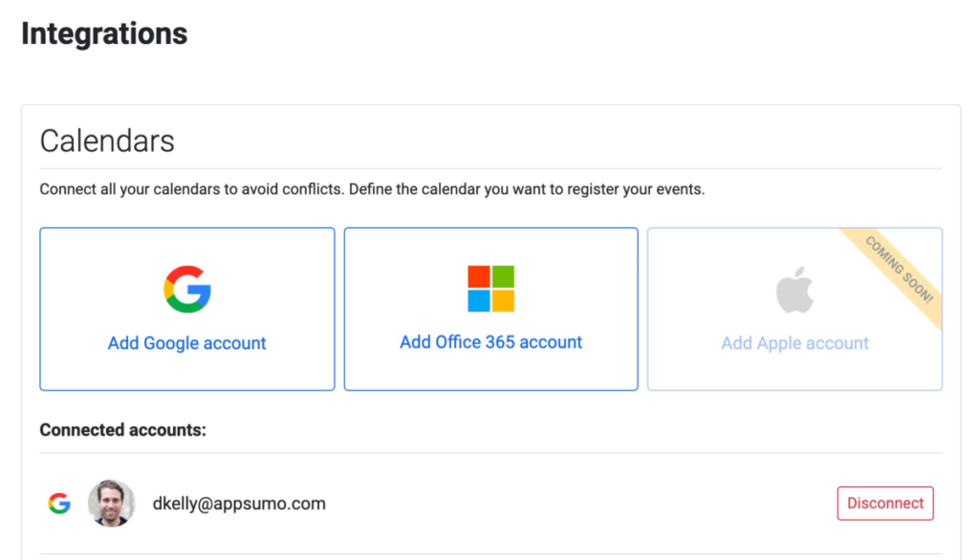Click the Google logo in the account card
Viewport: 979px width, 560px height.
point(187,289)
